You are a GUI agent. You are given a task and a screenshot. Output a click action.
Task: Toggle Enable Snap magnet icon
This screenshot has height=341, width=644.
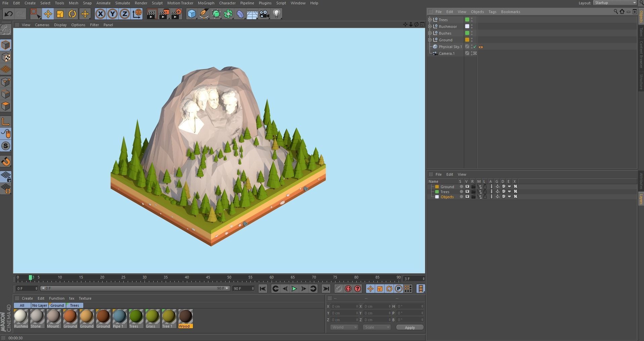click(x=6, y=162)
